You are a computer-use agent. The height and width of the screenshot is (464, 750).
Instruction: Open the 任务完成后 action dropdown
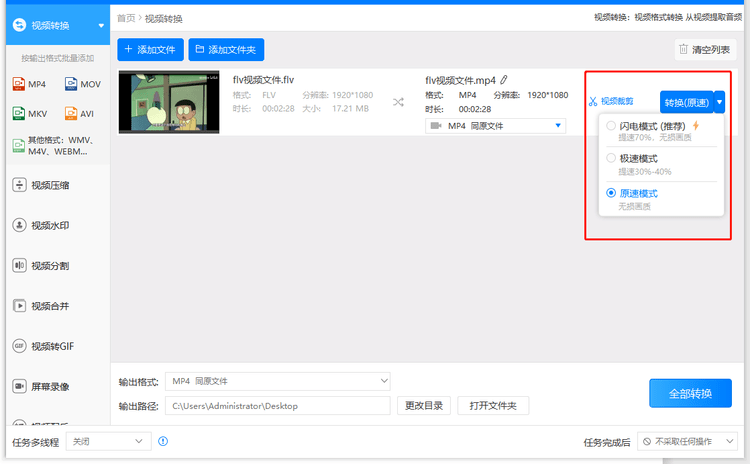687,441
